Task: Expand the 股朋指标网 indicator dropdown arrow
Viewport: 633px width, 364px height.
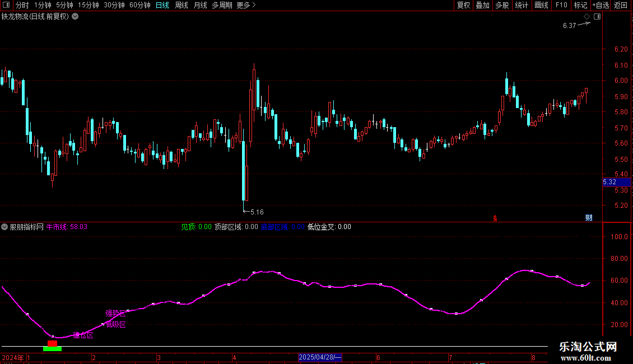Action: point(4,227)
